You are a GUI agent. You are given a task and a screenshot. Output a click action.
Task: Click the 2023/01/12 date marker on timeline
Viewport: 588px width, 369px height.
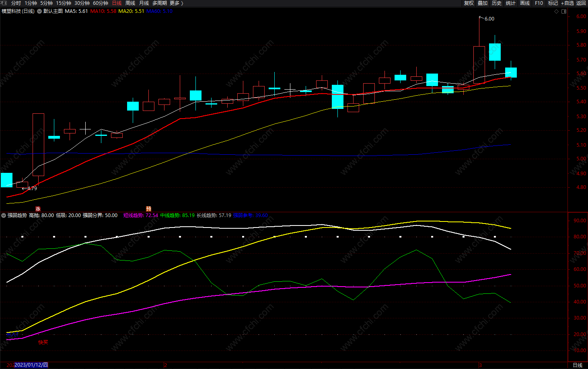[31, 365]
